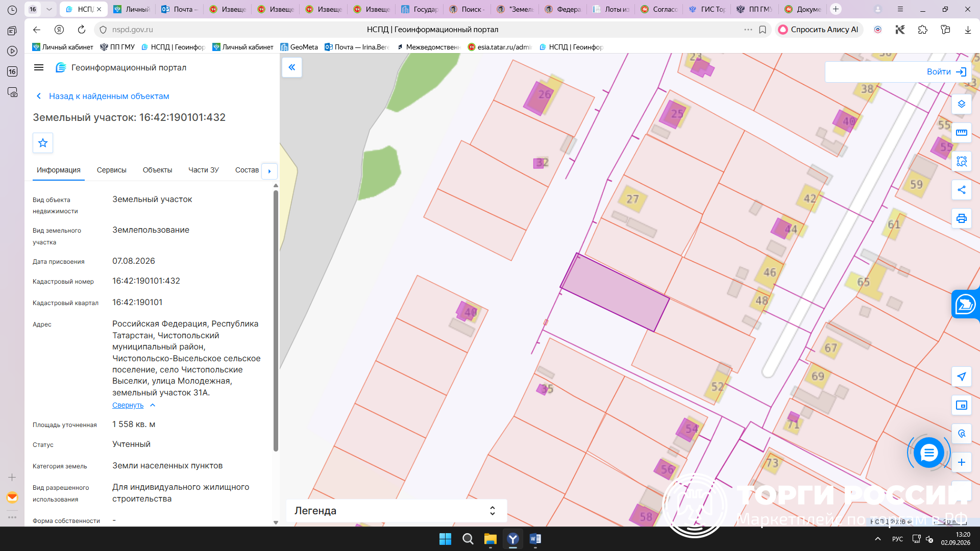The width and height of the screenshot is (980, 551).
Task: Switch to the Сервисы tab
Action: [x=111, y=170]
